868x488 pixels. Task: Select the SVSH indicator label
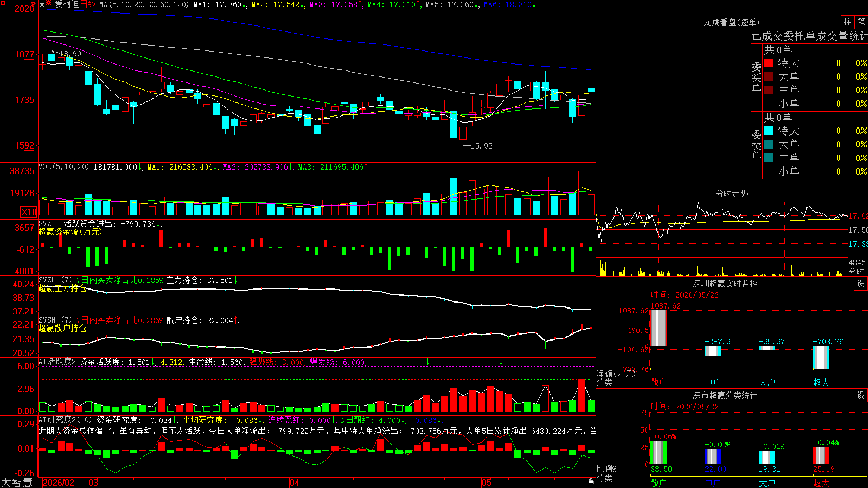point(47,320)
